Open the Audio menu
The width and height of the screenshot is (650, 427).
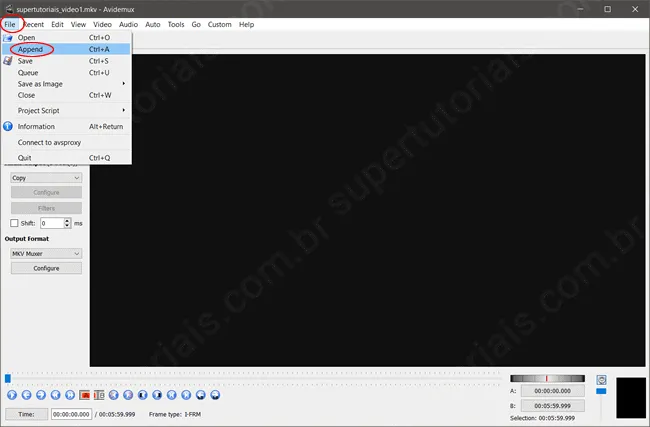coord(128,24)
